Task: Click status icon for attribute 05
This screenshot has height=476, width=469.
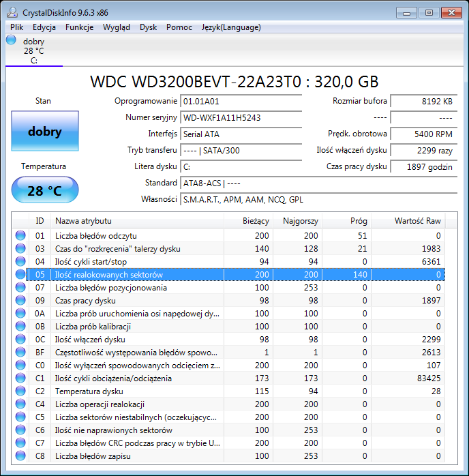Action: tap(20, 274)
